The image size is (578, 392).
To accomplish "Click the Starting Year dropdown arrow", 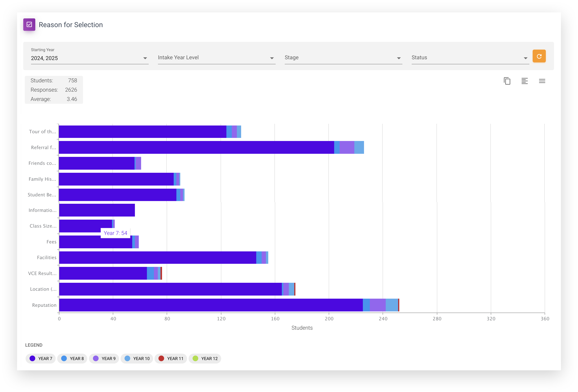I will [x=145, y=58].
